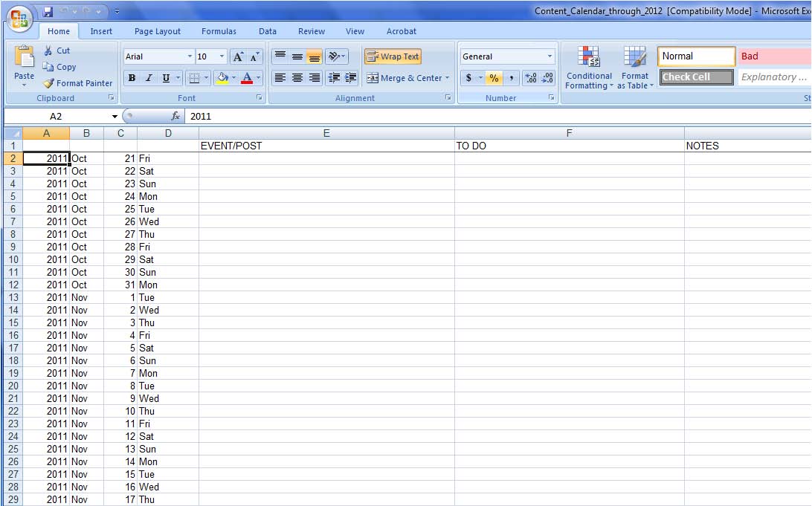Click the Center text alignment icon
This screenshot has height=506, width=812.
[297, 78]
